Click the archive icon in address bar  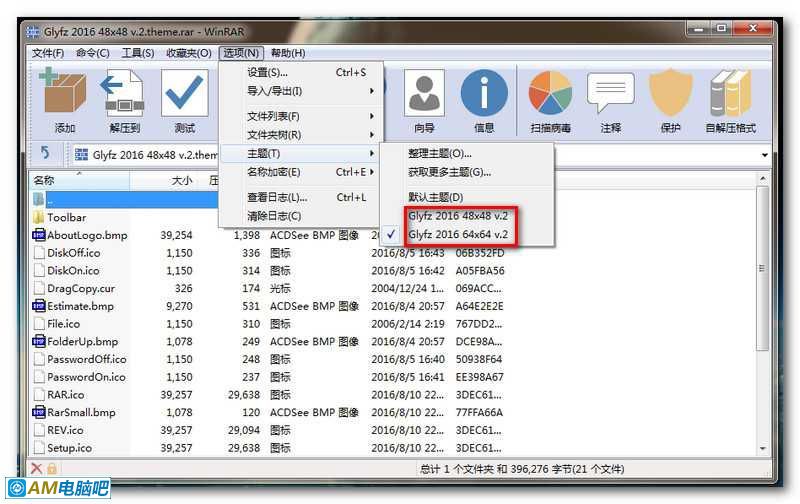(81, 154)
